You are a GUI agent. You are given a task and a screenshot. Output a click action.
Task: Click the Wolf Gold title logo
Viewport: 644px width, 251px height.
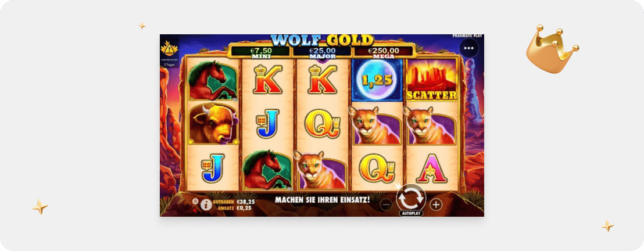(323, 40)
